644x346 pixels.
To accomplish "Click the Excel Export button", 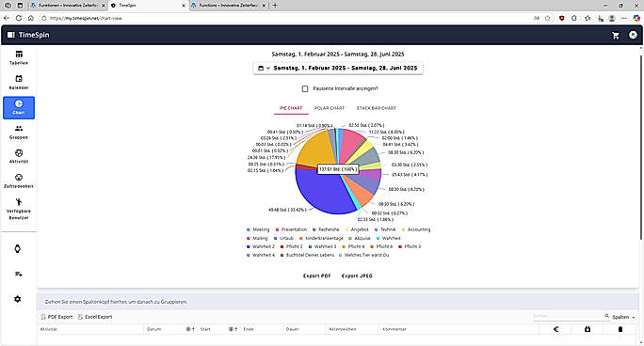I will click(95, 317).
